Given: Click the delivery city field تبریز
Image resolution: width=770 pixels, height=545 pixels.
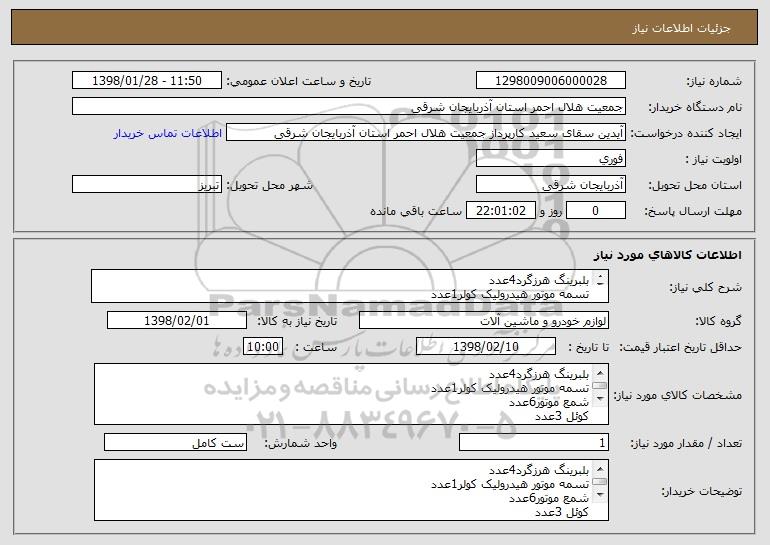Looking at the screenshot, I should [147, 185].
